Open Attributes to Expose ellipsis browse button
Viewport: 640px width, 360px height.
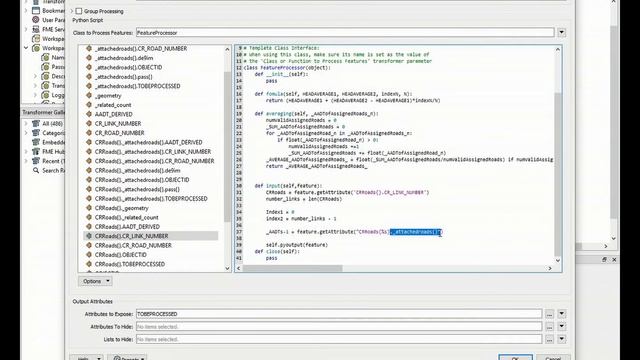(x=549, y=314)
